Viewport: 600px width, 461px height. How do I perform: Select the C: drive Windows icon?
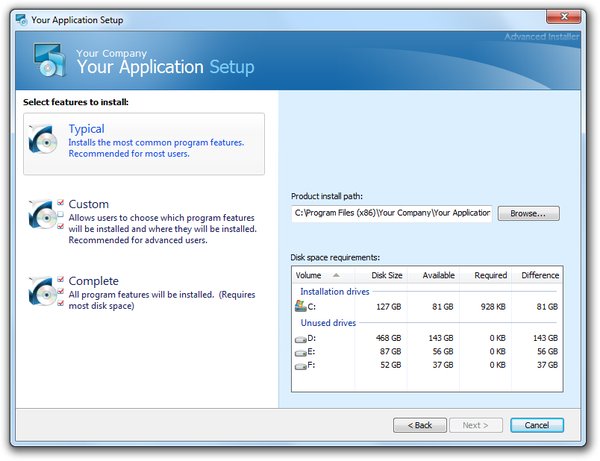(301, 306)
